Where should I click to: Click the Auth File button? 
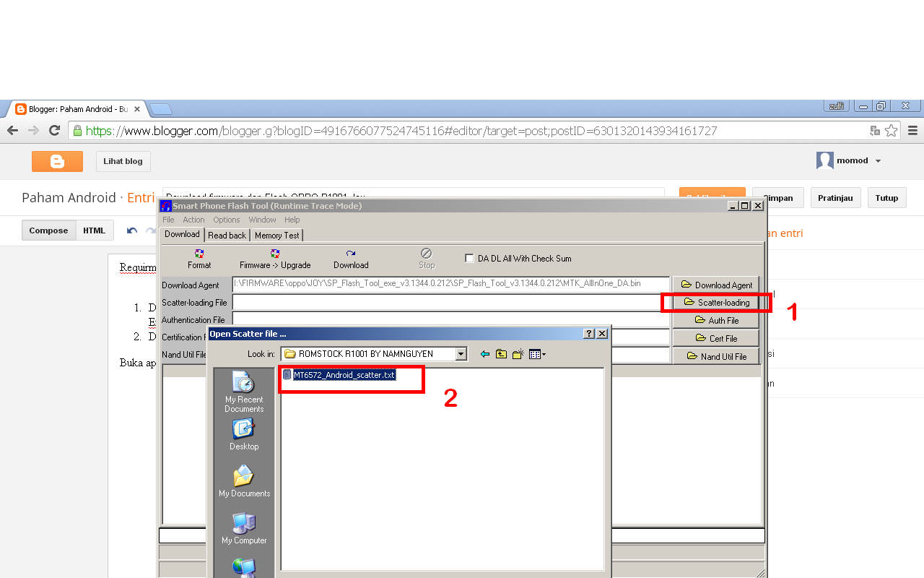click(x=716, y=320)
